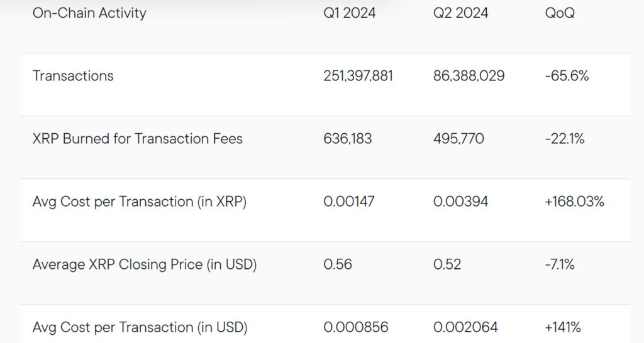
Task: Click the QoQ column header
Action: 560,13
